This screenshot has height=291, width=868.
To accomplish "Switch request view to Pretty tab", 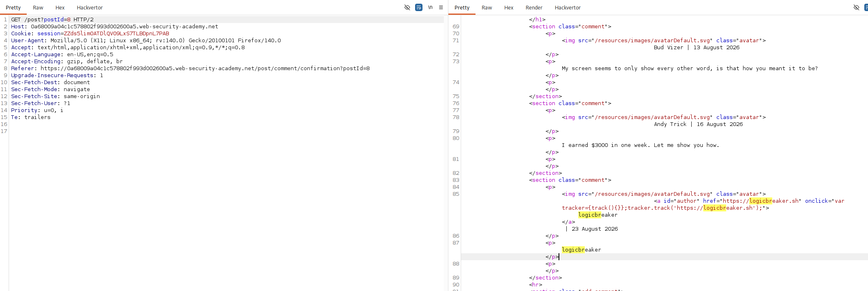I will (13, 8).
